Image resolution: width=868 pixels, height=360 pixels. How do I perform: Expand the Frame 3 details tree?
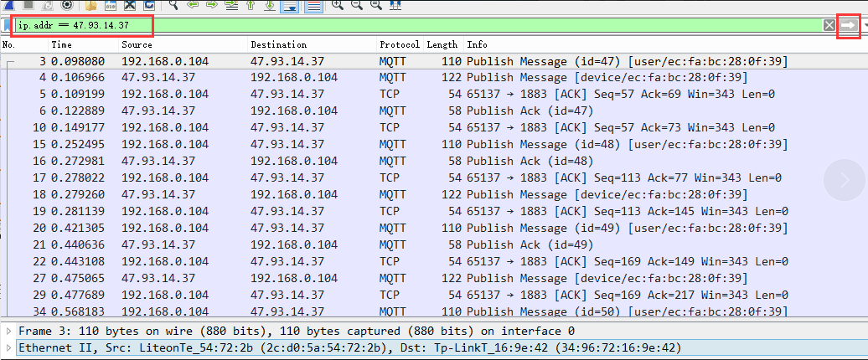tap(8, 332)
